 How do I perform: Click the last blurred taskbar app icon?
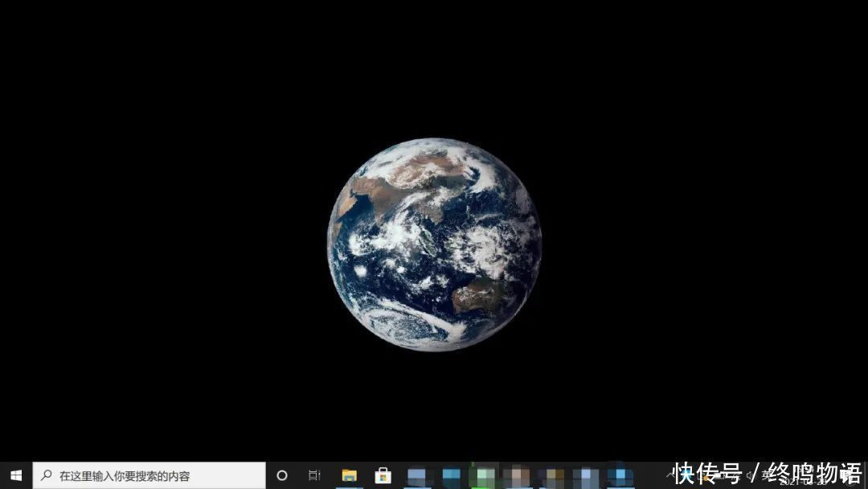[x=620, y=475]
